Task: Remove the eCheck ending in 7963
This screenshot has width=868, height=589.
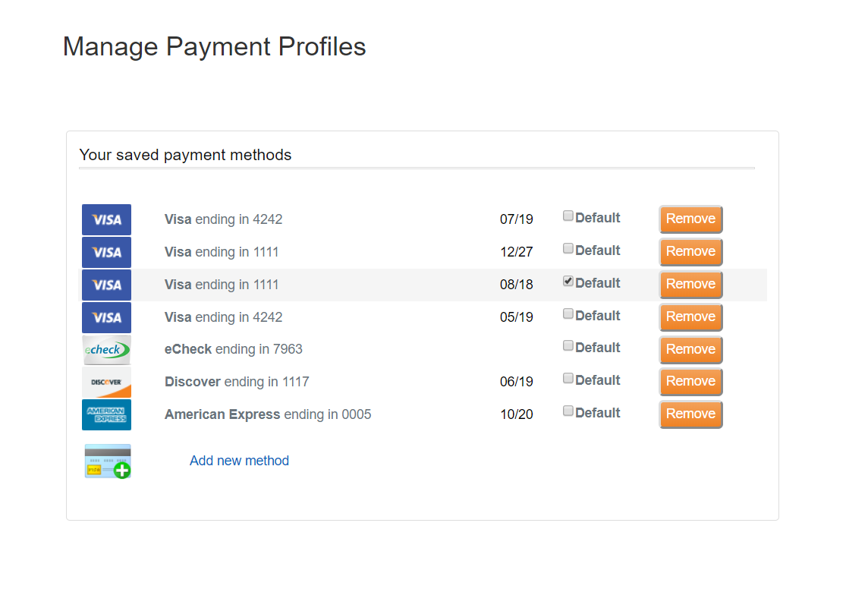Action: [690, 350]
